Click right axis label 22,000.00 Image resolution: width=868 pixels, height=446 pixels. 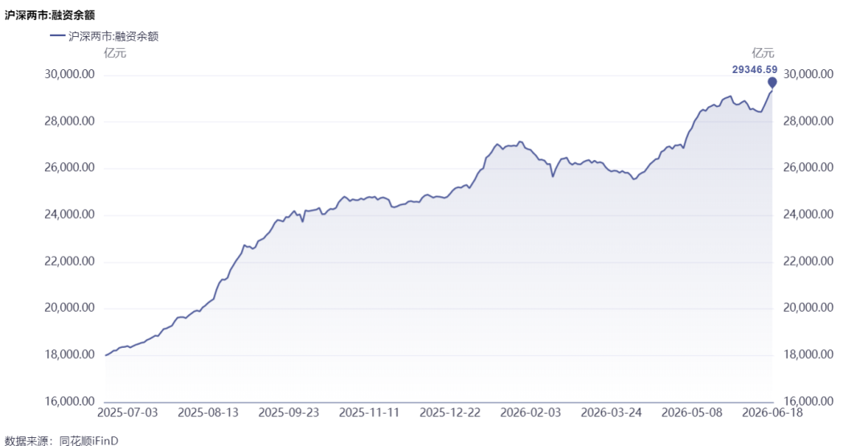tap(809, 260)
